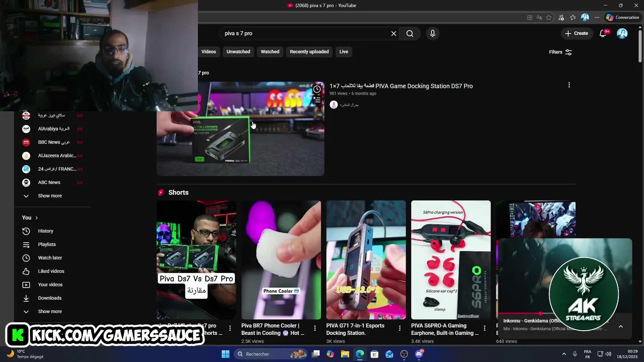The image size is (644, 362).
Task: Click the Edge translate page icon
Action: (x=539, y=18)
